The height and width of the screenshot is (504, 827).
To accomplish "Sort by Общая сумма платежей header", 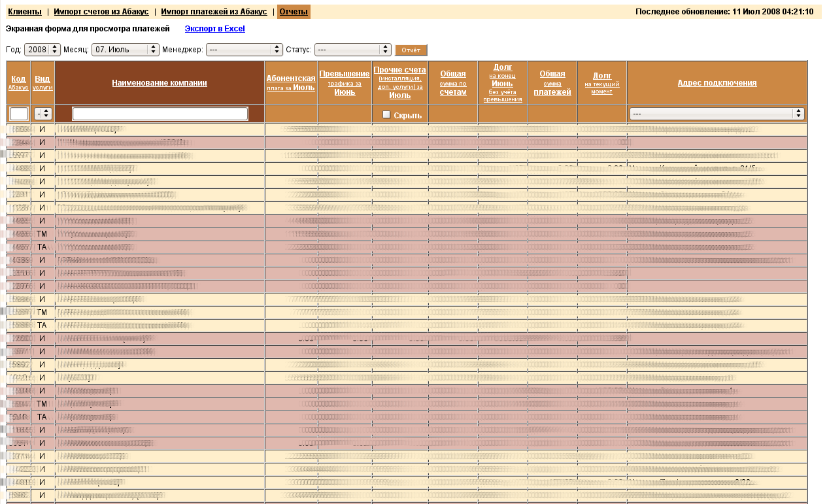I will (x=552, y=82).
